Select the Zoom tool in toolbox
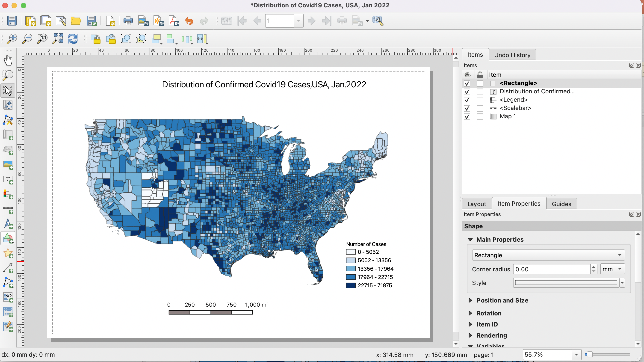644x362 pixels. [x=8, y=75]
